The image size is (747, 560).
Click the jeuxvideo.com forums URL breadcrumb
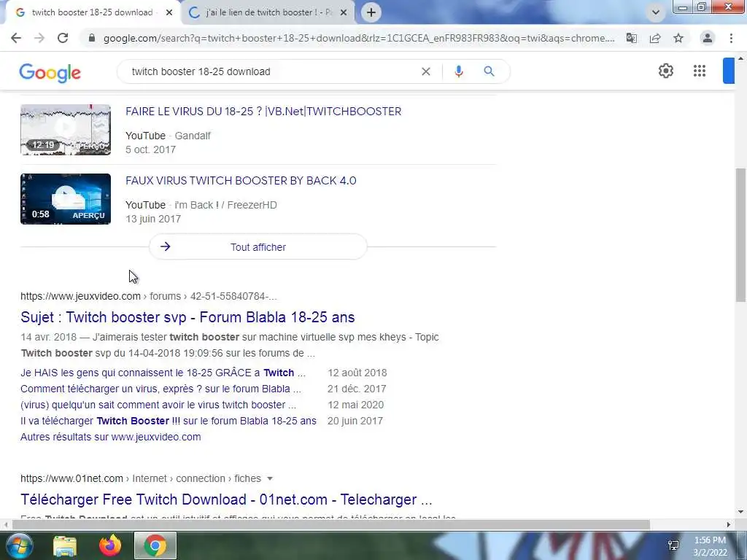149,296
